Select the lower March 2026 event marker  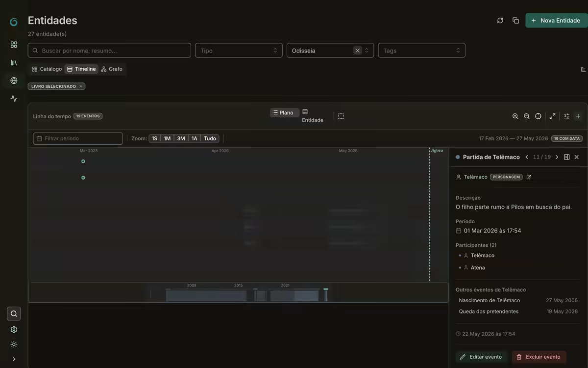click(x=83, y=178)
